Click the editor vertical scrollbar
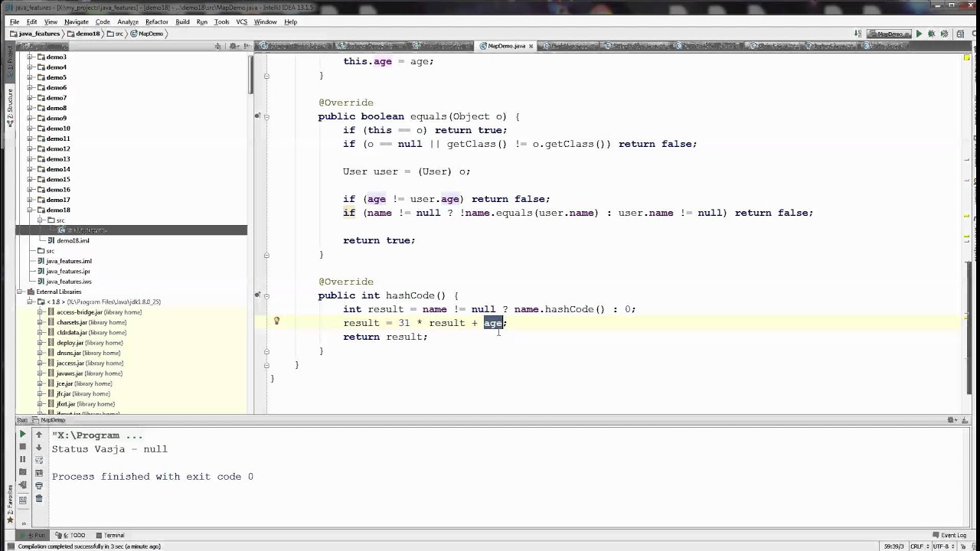The width and height of the screenshot is (980, 551). (x=968, y=328)
